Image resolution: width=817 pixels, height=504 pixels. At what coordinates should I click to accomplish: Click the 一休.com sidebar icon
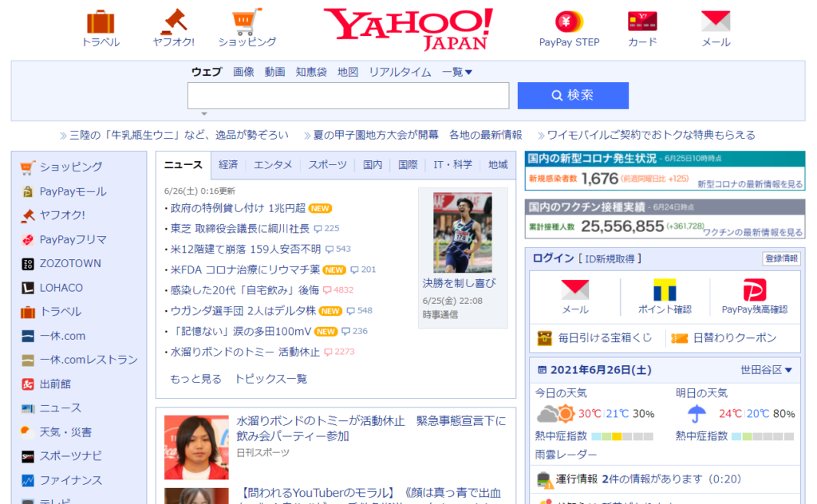pos(28,336)
